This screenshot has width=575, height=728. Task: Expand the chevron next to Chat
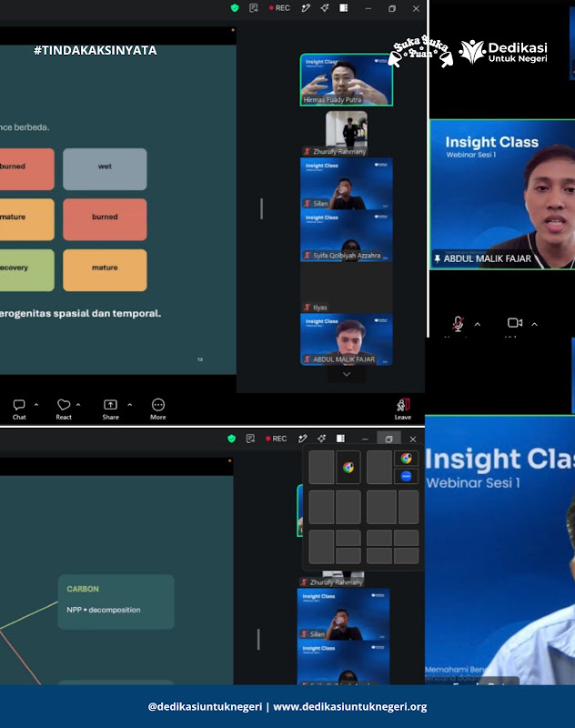[x=36, y=405]
